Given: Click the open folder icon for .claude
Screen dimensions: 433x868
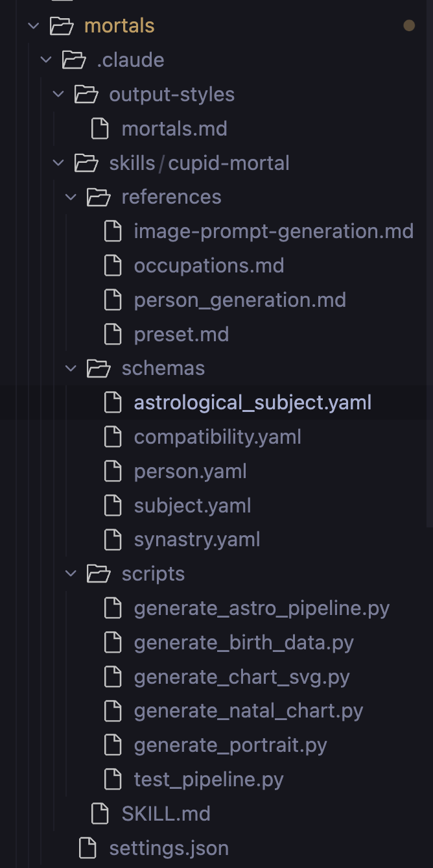Looking at the screenshot, I should 74,60.
